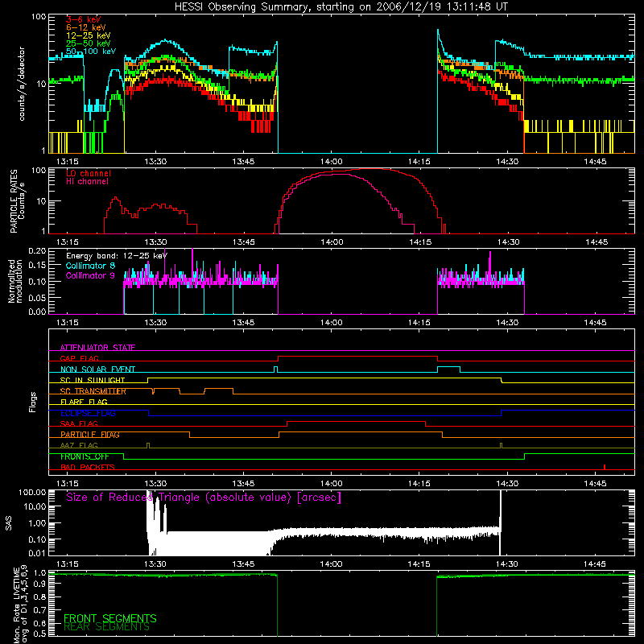Click the 0.01 tick on SAS axis
Screen dimensions: 644x644
(37, 553)
